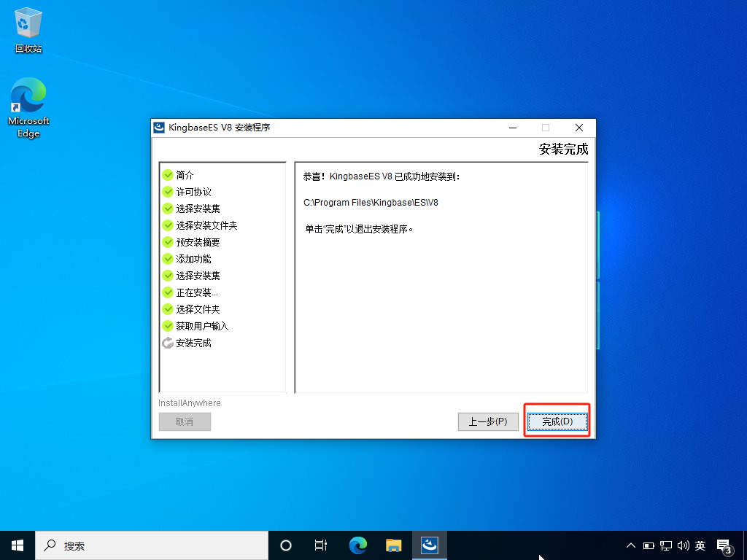Click the arrow icon beside 安装完成 step
The image size is (747, 560).
pos(168,343)
